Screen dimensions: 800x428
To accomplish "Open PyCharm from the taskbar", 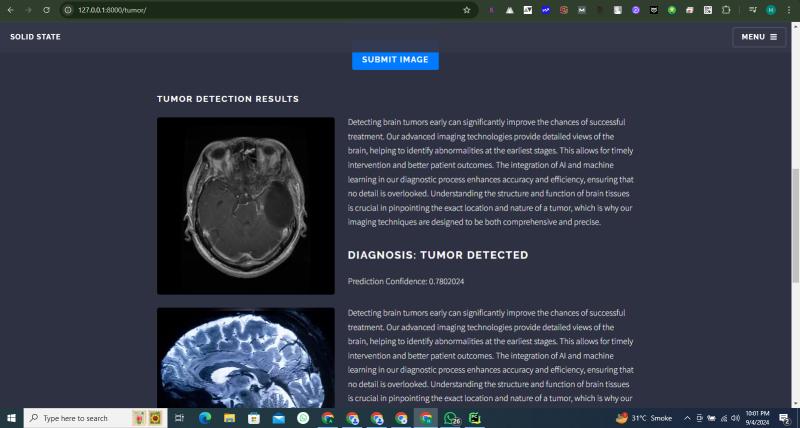I will (x=474, y=418).
